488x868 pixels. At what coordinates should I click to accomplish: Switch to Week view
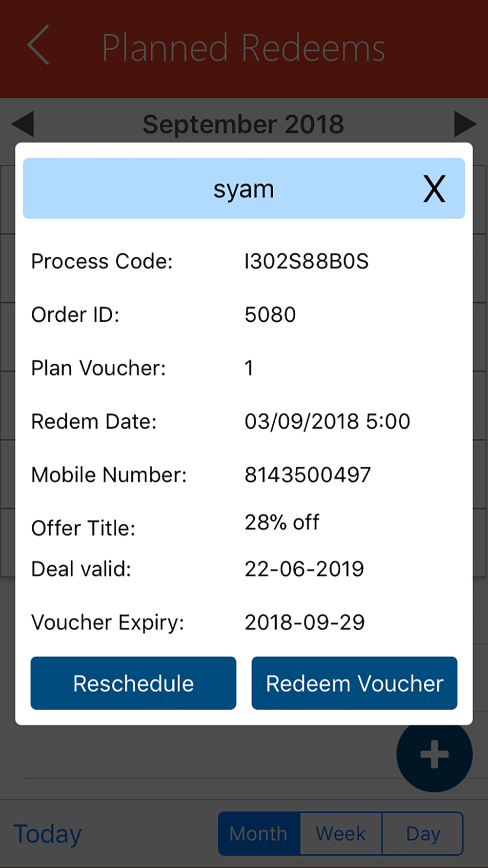point(341,834)
